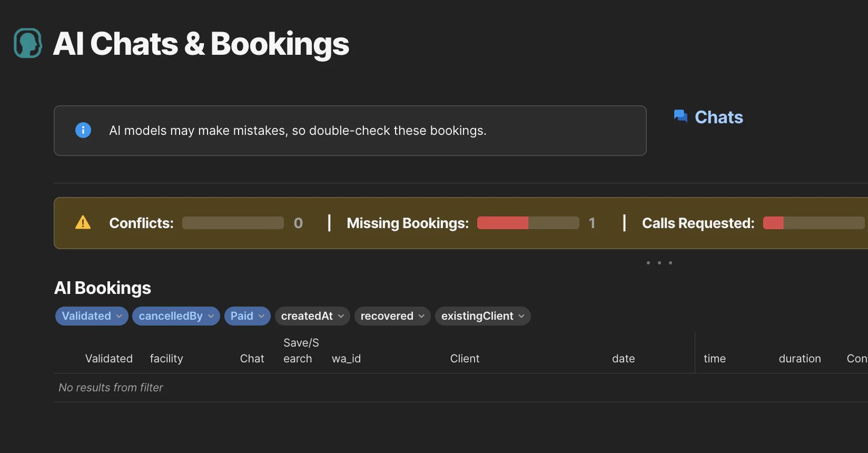Open the Validated filter dropdown

[92, 316]
